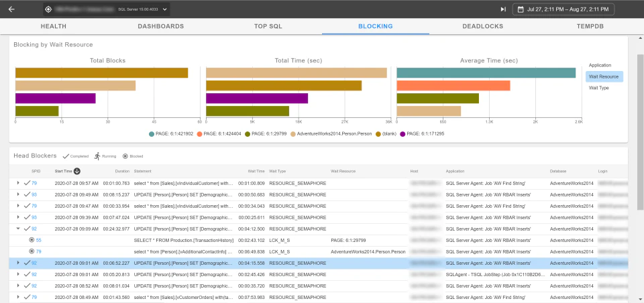Click the skip-to-latest playback icon
The width and height of the screenshot is (644, 303).
point(502,9)
